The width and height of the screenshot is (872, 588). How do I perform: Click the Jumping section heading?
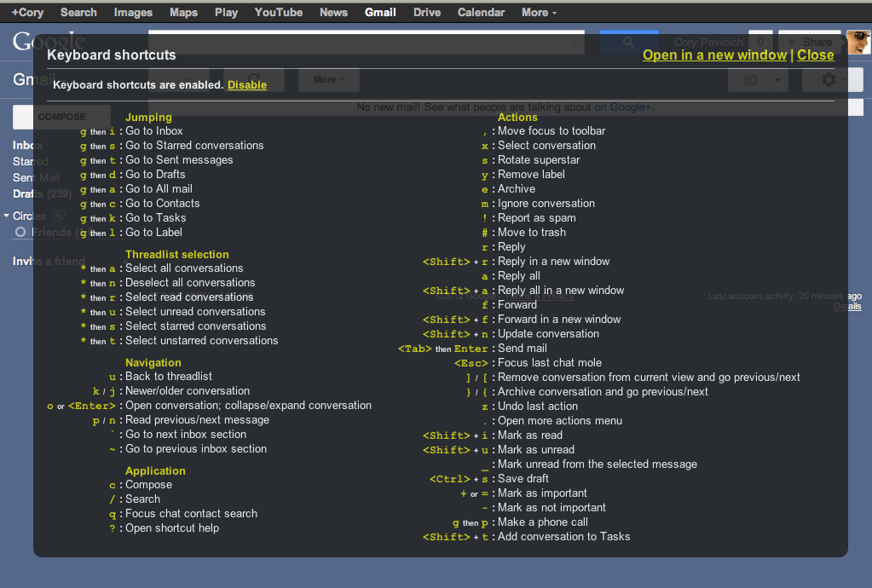[148, 117]
